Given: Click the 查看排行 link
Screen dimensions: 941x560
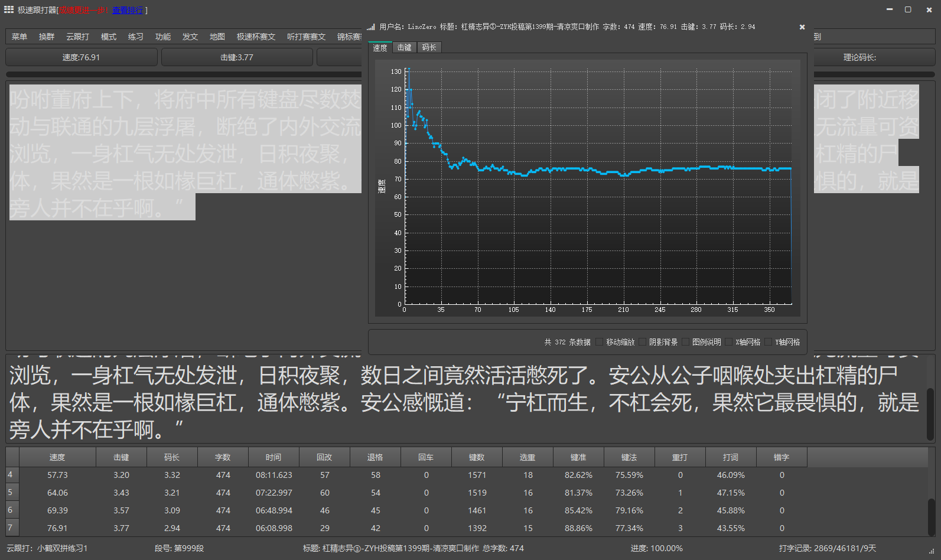Looking at the screenshot, I should click(128, 11).
